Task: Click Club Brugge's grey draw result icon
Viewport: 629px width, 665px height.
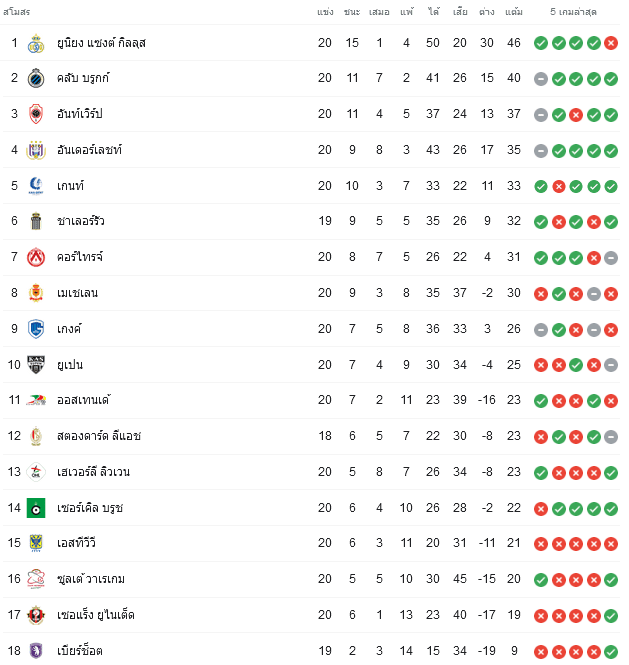Action: point(540,78)
